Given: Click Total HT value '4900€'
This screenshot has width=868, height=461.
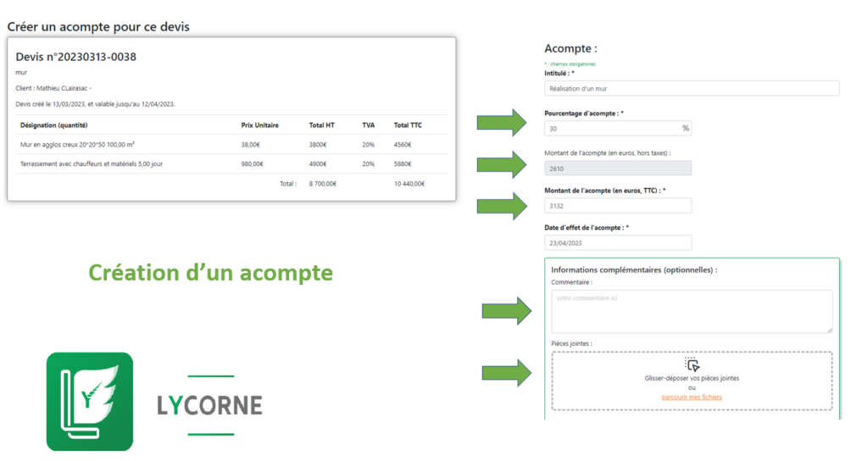Looking at the screenshot, I should pos(318,164).
